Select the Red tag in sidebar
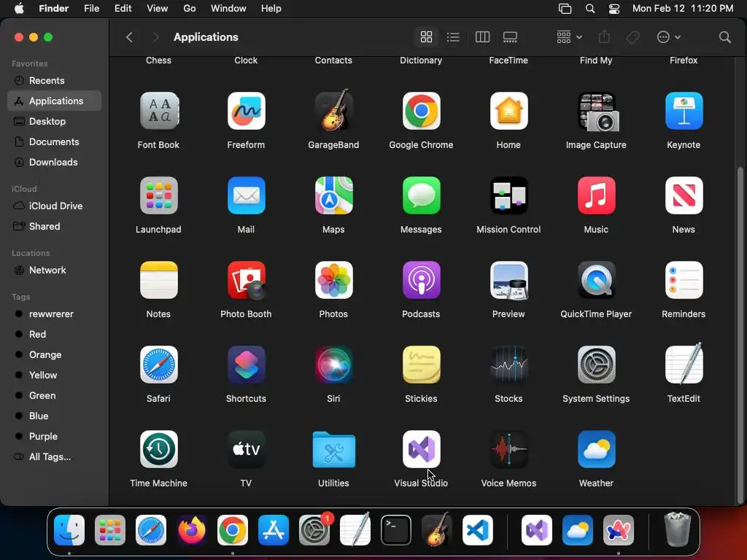Screen dimensions: 747x560 [54, 334]
